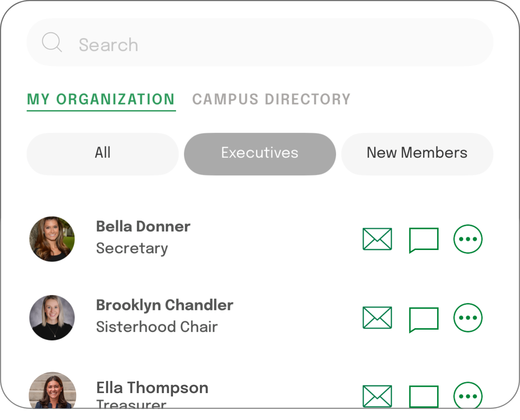The image size is (520, 420).
Task: Type in the Search field
Action: [258, 45]
